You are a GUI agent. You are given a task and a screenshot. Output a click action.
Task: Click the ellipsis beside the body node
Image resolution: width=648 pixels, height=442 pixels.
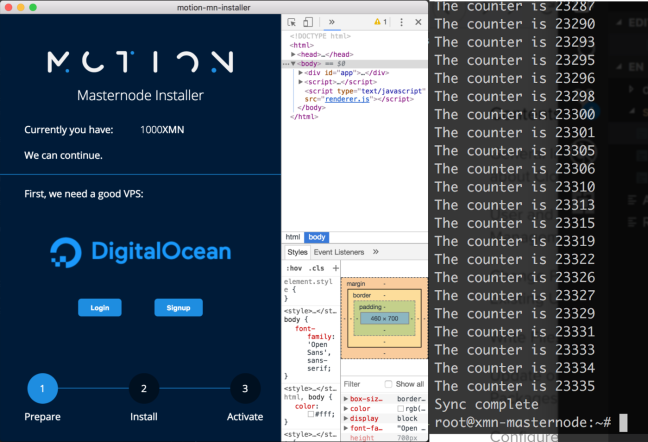286,64
